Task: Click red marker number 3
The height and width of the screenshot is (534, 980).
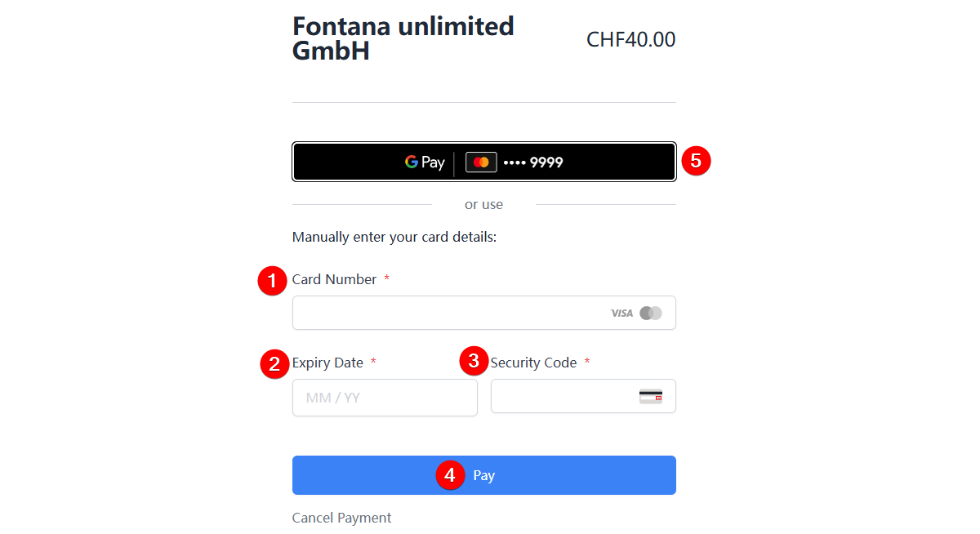Action: [474, 361]
